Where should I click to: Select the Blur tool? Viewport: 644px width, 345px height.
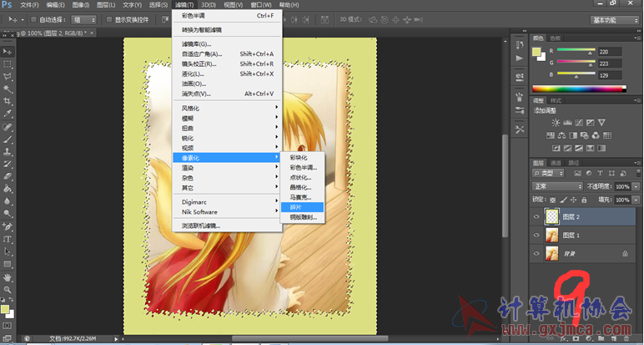coord(8,201)
